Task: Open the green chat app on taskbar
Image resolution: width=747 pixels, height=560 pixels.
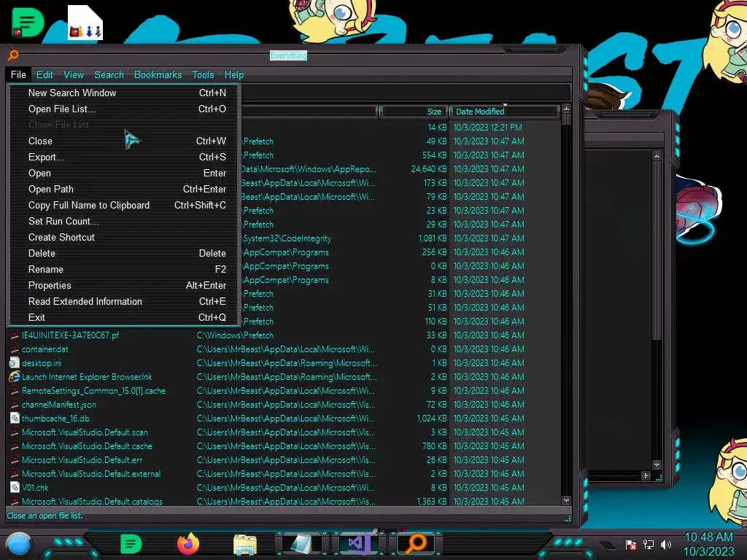Action: tap(131, 544)
